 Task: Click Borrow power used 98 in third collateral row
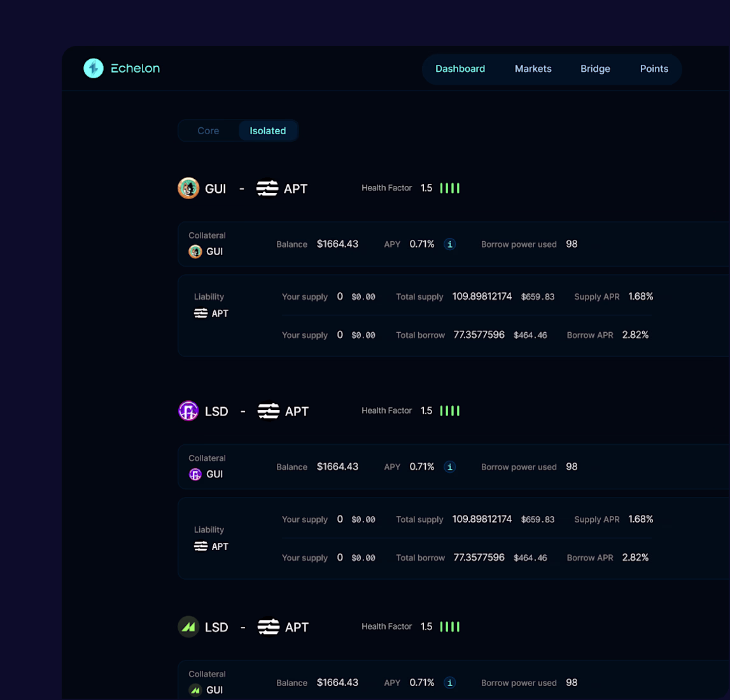click(x=572, y=682)
